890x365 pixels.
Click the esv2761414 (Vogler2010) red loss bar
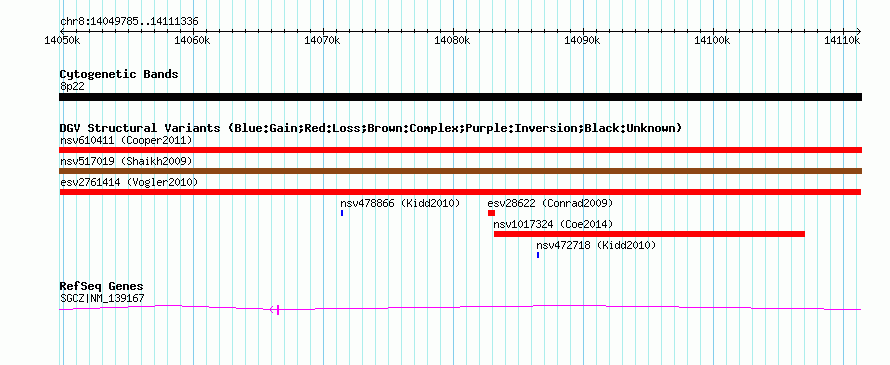coord(460,192)
